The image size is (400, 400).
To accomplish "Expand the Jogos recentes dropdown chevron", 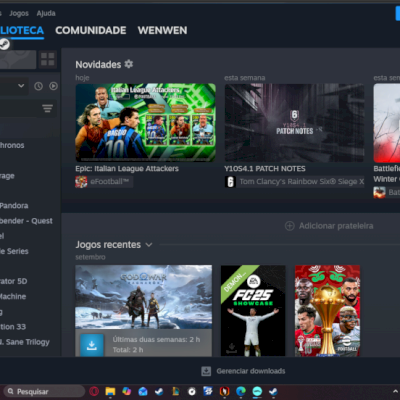I will point(149,245).
